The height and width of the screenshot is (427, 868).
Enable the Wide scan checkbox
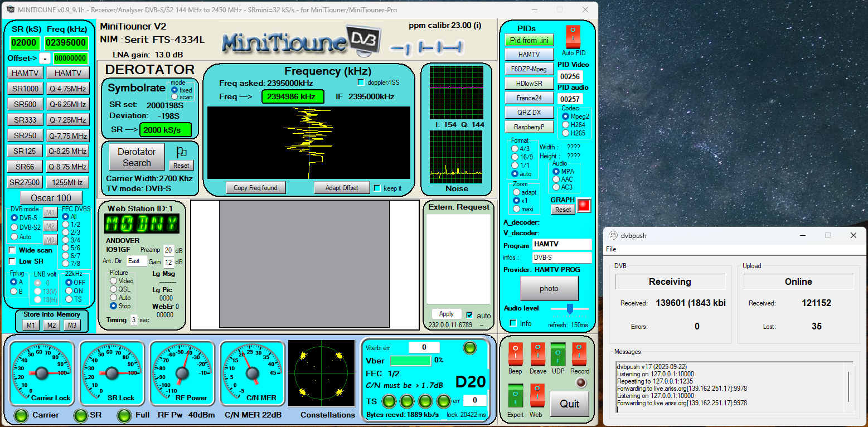(x=13, y=250)
